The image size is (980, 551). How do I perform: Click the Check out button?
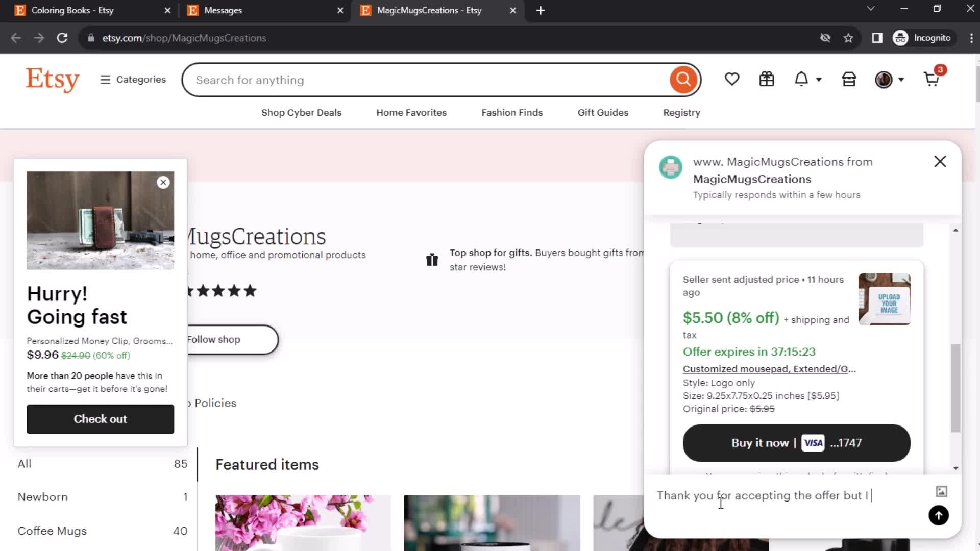pyautogui.click(x=100, y=419)
